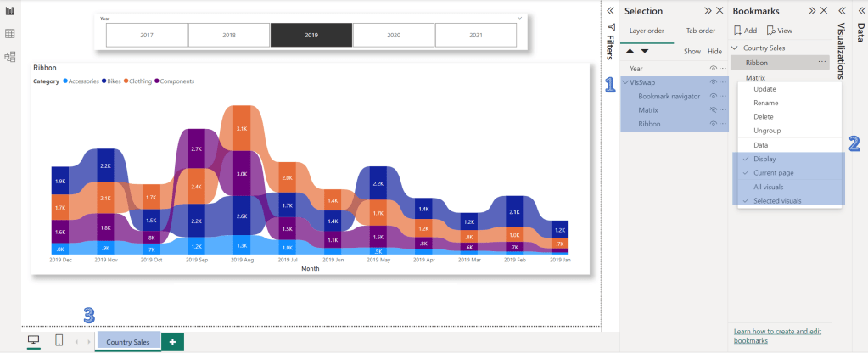Hide the Bookmark navigator layer

click(x=714, y=97)
